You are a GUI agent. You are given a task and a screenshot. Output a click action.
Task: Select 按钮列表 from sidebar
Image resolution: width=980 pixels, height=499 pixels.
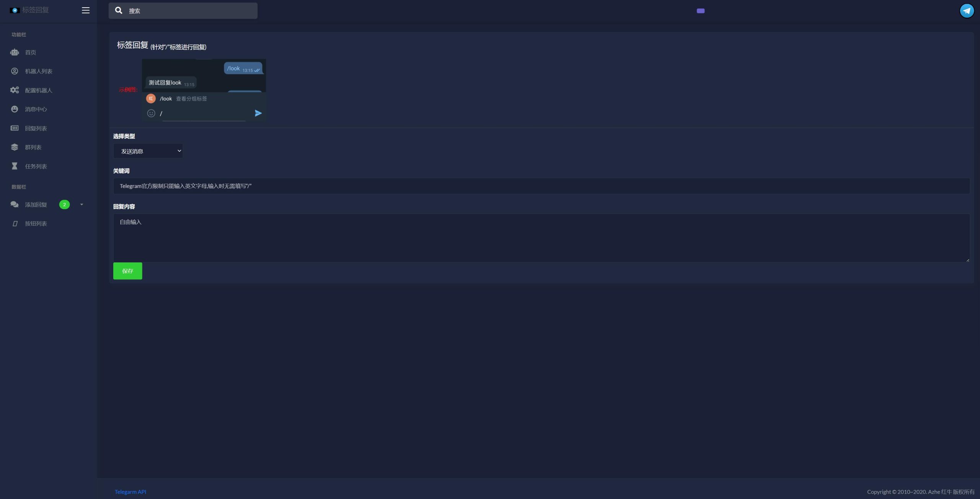36,223
